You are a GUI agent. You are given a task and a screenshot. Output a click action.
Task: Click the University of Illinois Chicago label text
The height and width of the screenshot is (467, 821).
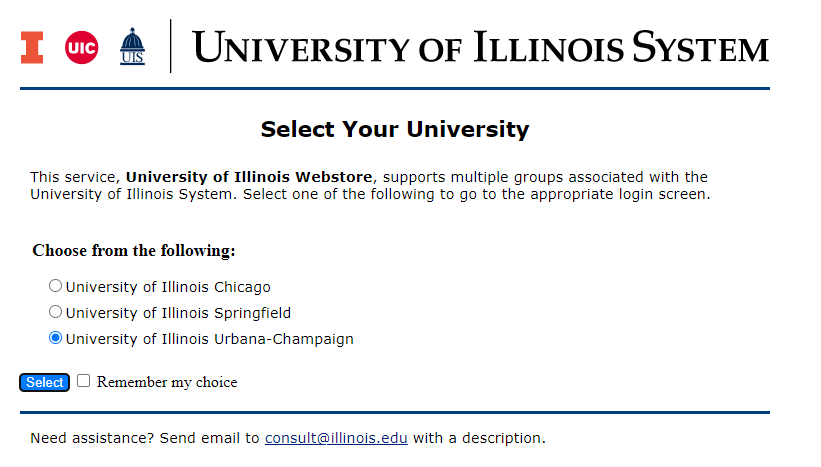[x=168, y=287]
